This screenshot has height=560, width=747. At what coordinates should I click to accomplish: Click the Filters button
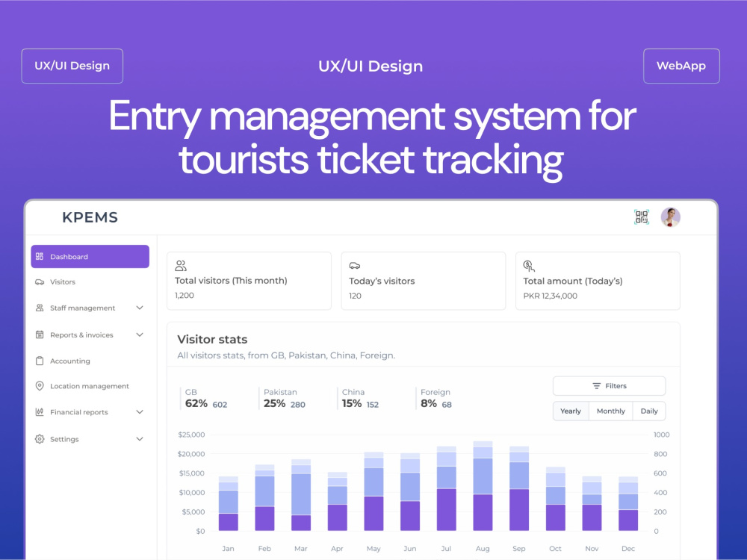pos(609,385)
